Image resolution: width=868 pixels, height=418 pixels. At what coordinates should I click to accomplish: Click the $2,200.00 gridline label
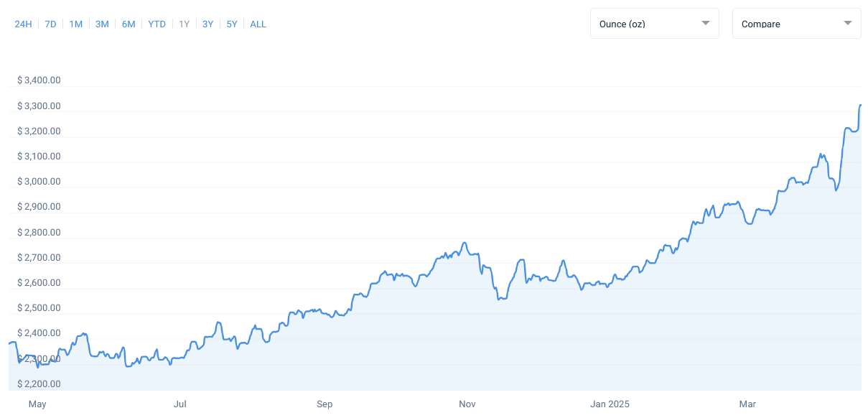point(39,384)
